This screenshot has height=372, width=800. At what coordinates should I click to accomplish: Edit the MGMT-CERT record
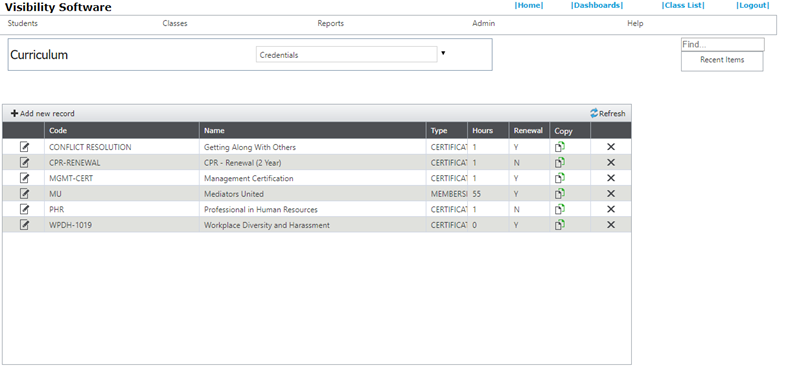(24, 178)
